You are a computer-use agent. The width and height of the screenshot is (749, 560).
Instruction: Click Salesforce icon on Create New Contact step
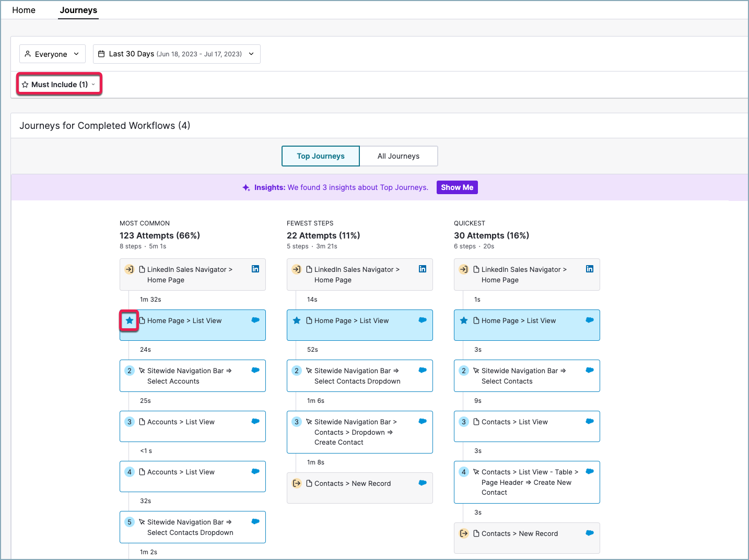(x=590, y=471)
